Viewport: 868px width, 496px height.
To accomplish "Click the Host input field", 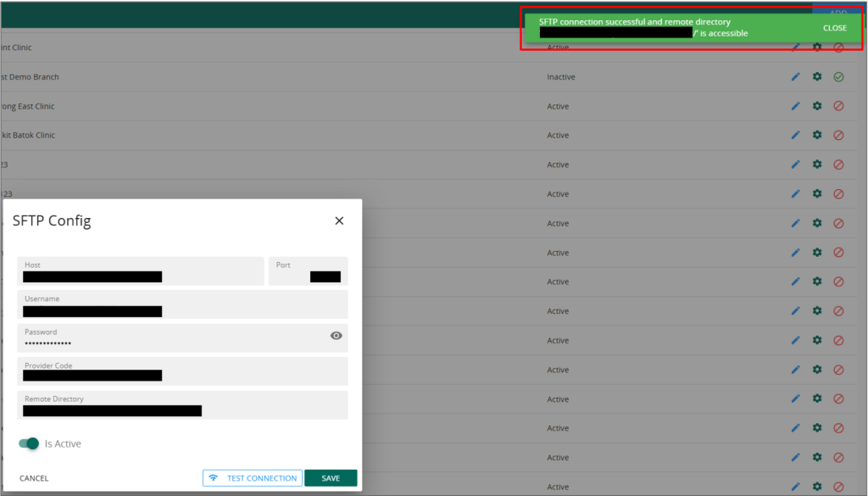I will pyautogui.click(x=140, y=271).
